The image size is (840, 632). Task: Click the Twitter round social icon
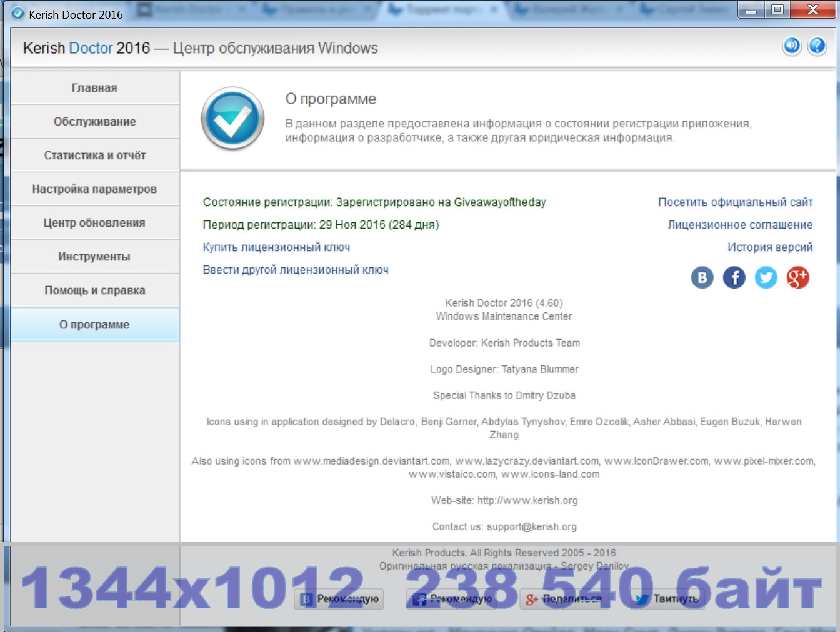tap(766, 277)
